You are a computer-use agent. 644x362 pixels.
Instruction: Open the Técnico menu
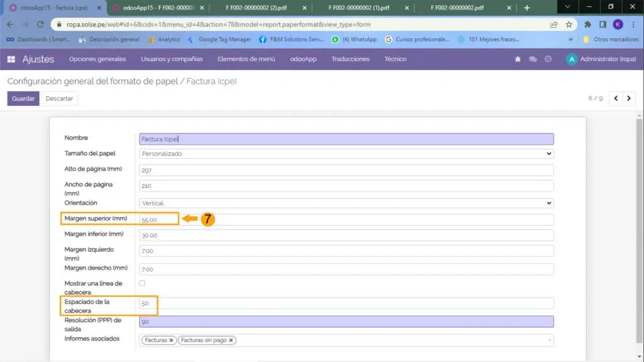[395, 59]
